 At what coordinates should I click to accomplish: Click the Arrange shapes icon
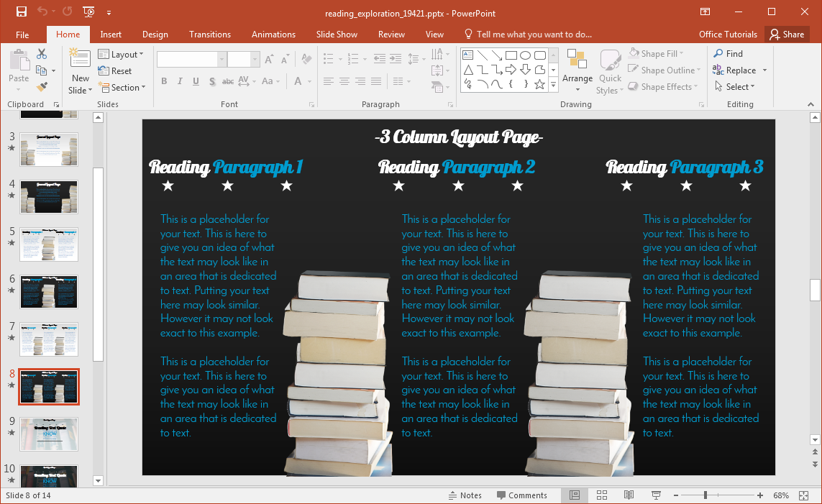(x=577, y=70)
